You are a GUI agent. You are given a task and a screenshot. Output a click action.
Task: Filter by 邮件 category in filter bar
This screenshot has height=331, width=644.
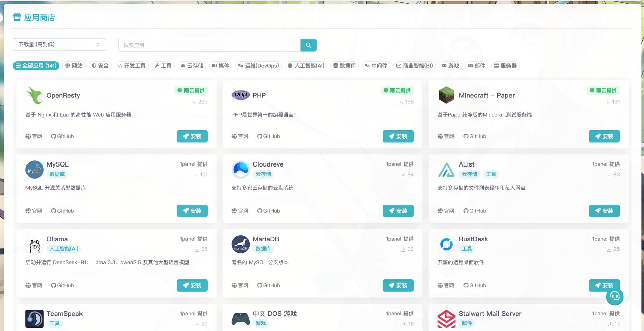pyautogui.click(x=477, y=66)
